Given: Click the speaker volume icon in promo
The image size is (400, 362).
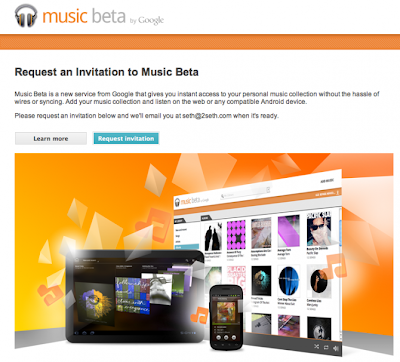Looking at the screenshot, I should (336, 348).
